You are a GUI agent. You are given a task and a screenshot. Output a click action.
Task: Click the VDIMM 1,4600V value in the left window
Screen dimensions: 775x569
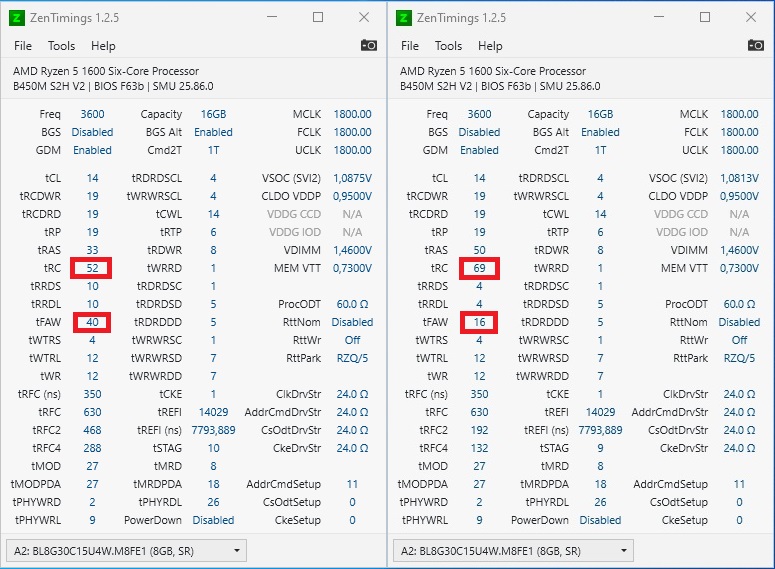[x=352, y=250]
